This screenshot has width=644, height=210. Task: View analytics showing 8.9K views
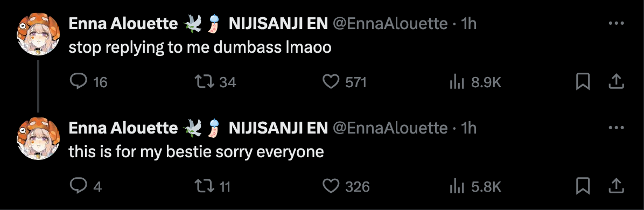(x=457, y=82)
